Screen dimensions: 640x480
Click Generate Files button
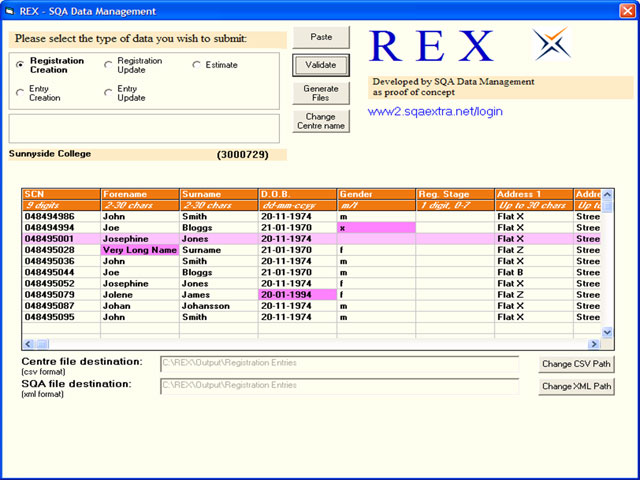tap(321, 93)
